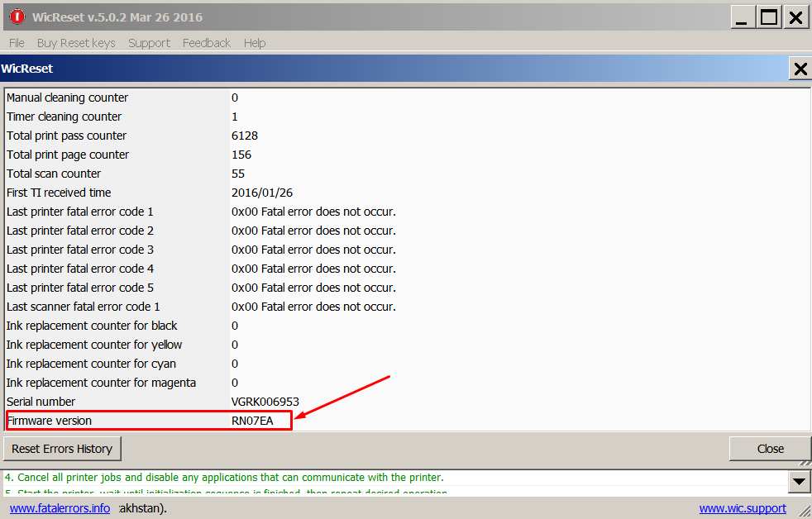Open the Feedback menu
The height and width of the screenshot is (519, 812).
point(206,42)
